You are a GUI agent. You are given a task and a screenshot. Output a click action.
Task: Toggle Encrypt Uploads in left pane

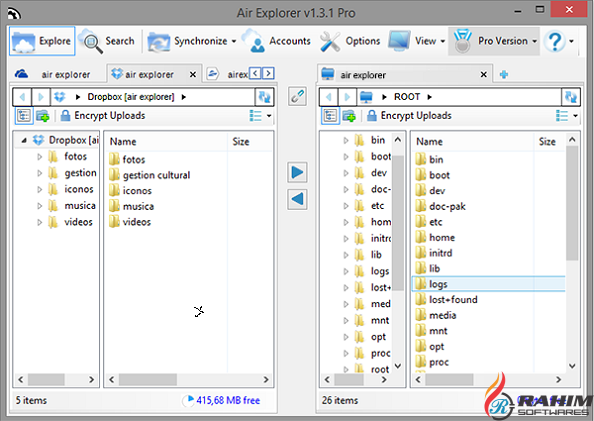pos(103,116)
